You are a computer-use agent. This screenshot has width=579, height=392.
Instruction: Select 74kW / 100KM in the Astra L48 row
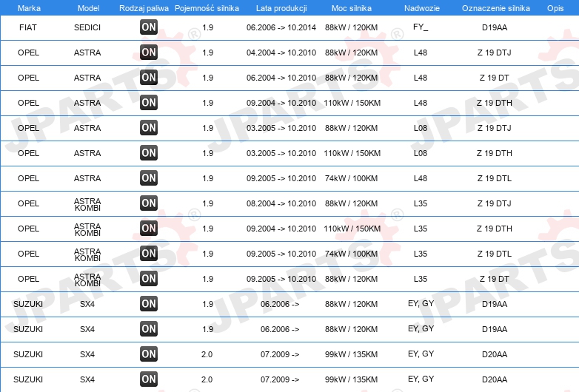tap(351, 178)
